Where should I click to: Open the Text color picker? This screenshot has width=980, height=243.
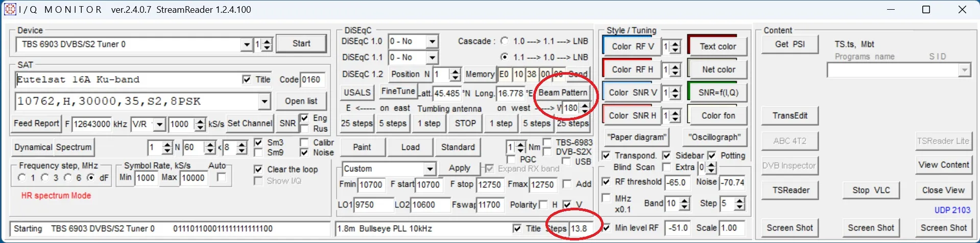718,47
